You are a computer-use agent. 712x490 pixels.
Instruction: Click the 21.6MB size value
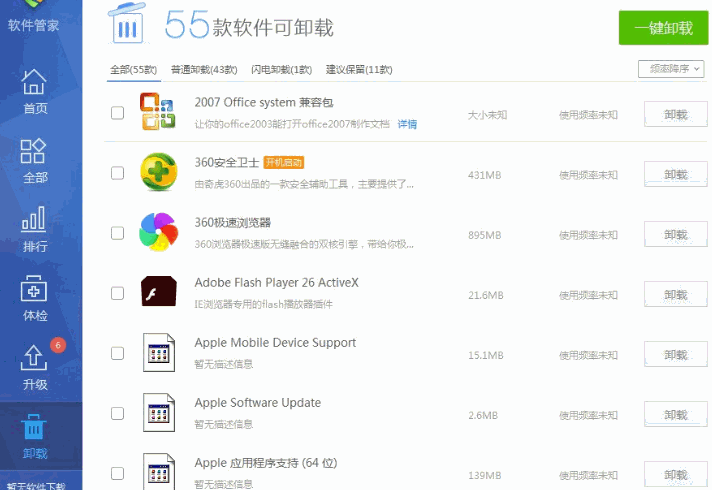486,295
